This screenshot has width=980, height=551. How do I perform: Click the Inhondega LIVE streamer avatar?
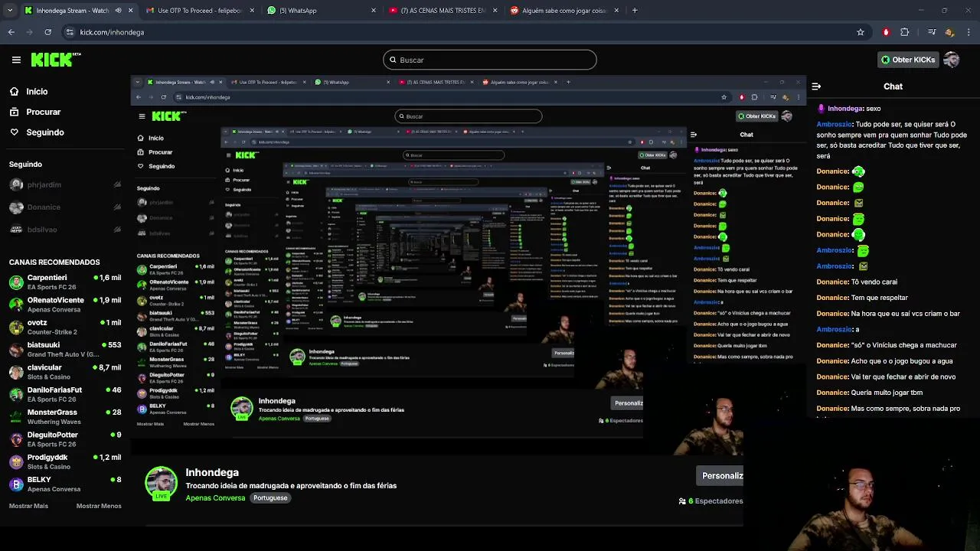point(161,483)
